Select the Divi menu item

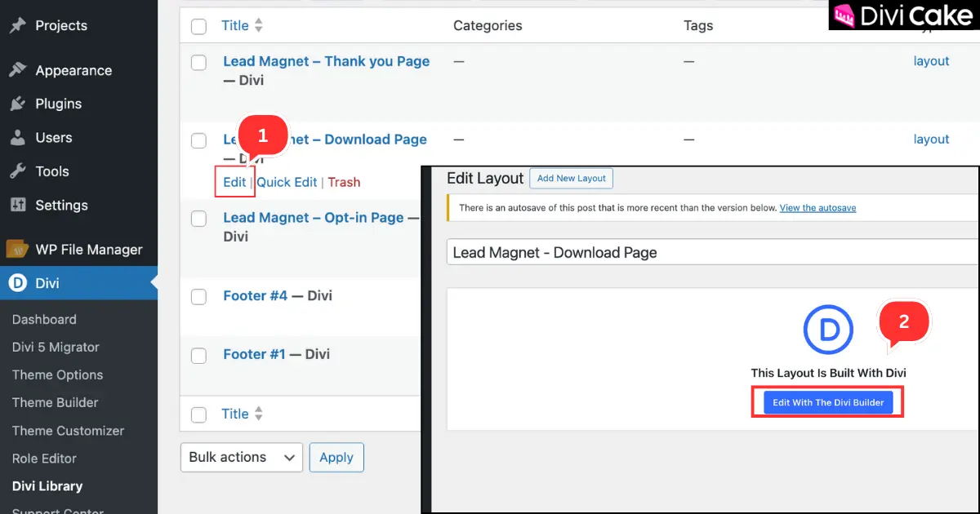pos(78,283)
